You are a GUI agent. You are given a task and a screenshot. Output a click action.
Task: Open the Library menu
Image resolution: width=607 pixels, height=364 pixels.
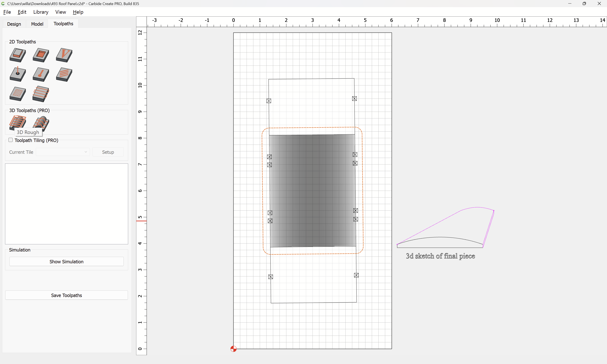point(41,12)
